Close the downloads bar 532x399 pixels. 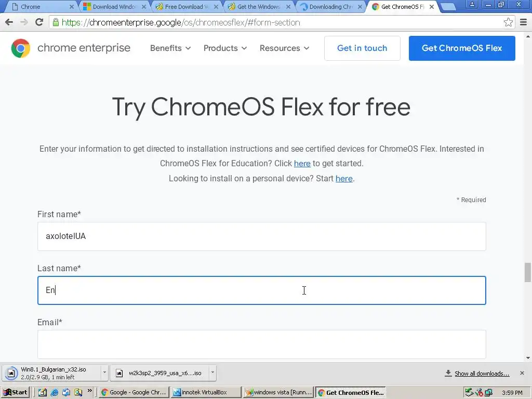(x=522, y=373)
